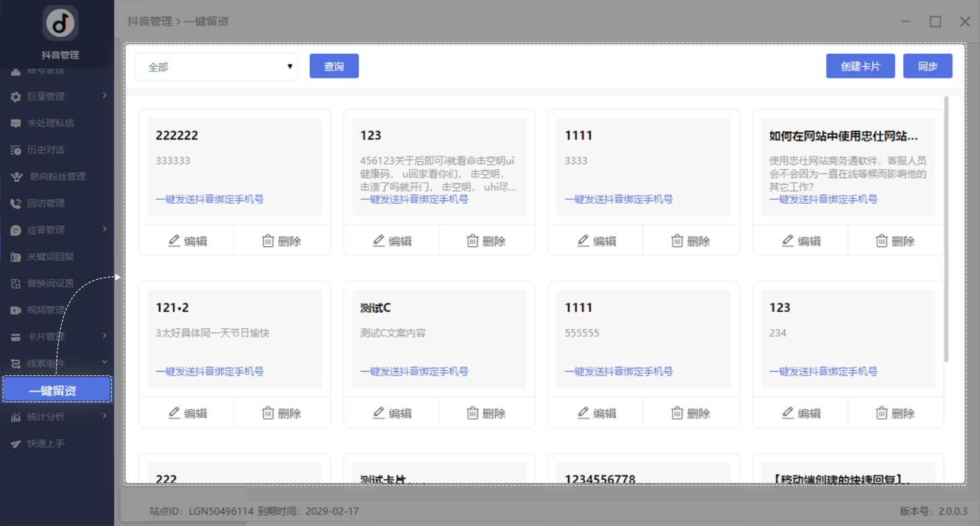Click the 未处理私信 chat icon in sidebar
Viewport: 980px width, 526px height.
16,123
